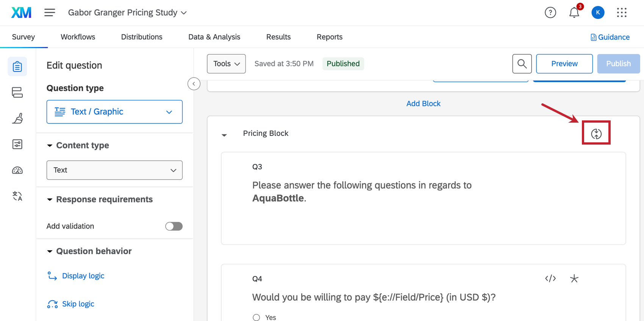This screenshot has width=644, height=321.
Task: Click the Pricing Block loop and merge icon
Action: pyautogui.click(x=596, y=133)
